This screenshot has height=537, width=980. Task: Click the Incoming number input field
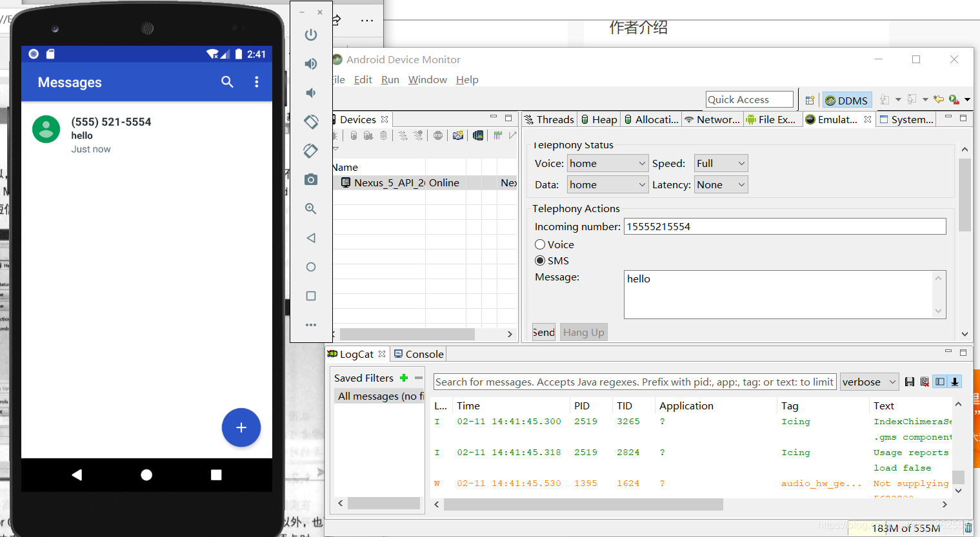(785, 226)
